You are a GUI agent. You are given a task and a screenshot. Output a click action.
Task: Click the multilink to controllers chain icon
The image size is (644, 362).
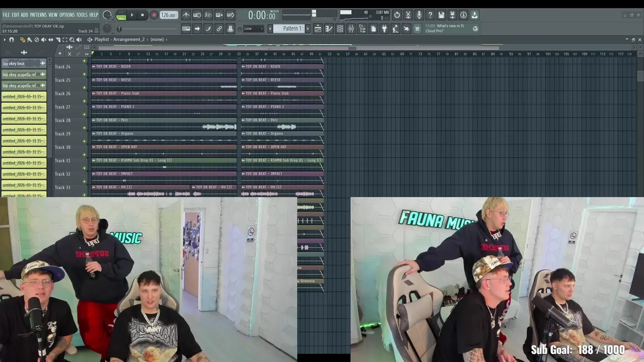pyautogui.click(x=219, y=29)
